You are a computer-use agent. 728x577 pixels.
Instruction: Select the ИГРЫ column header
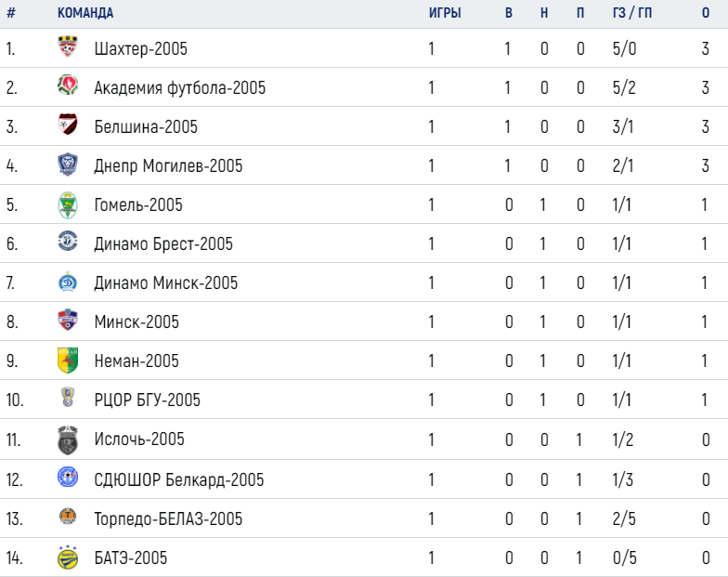point(445,13)
